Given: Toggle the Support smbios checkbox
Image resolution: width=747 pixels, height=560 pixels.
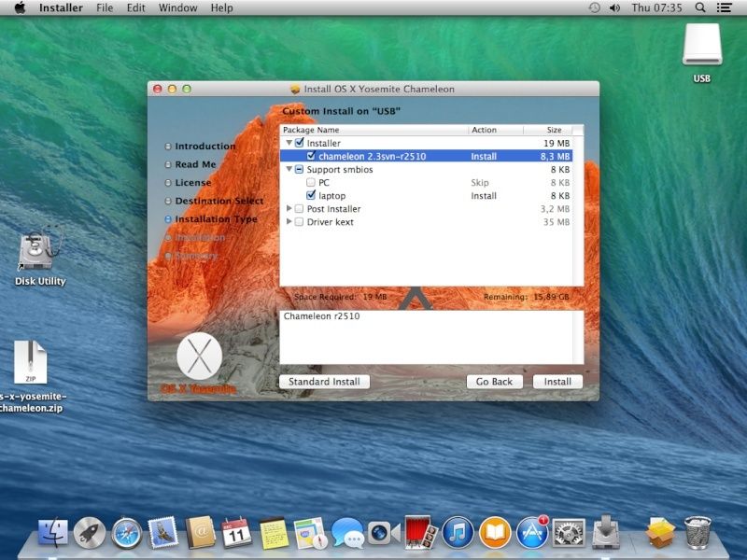Looking at the screenshot, I should pos(300,169).
